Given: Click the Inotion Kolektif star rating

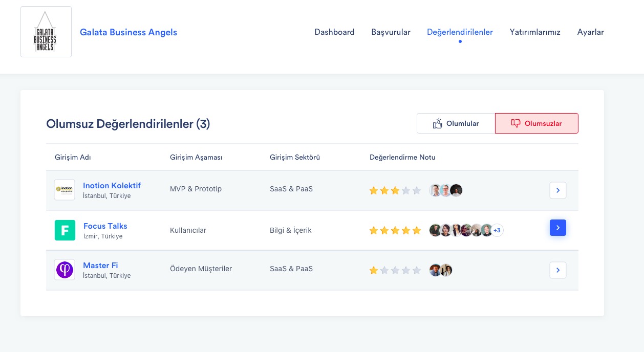Looking at the screenshot, I should click(395, 190).
